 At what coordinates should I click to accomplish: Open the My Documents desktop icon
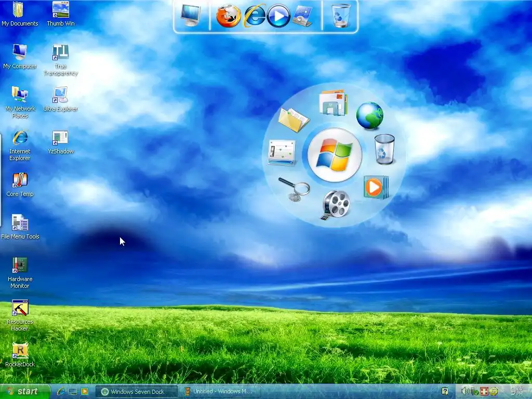pyautogui.click(x=20, y=14)
